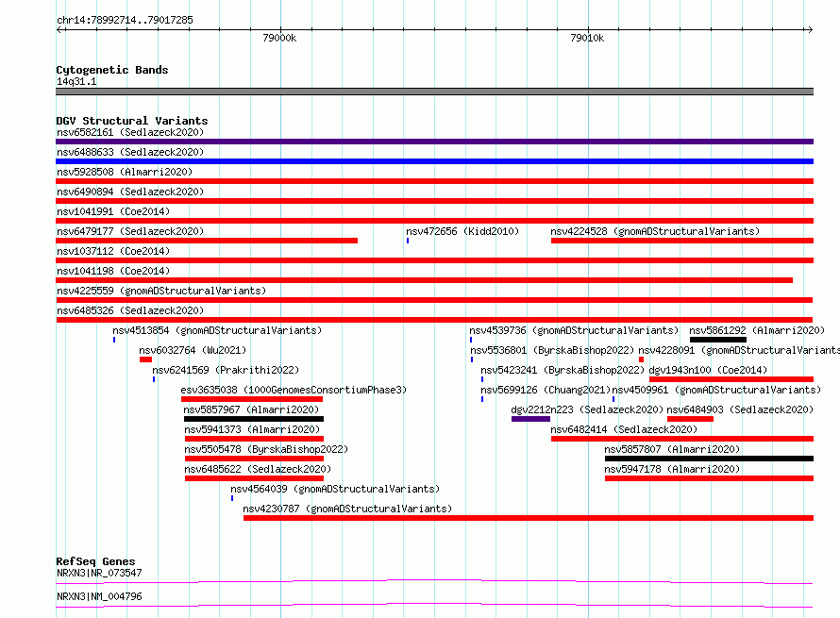Screen dimensions: 840x618
Task: Click nsv4224528 (gnomADStructuralVariants) label
Action: click(655, 231)
